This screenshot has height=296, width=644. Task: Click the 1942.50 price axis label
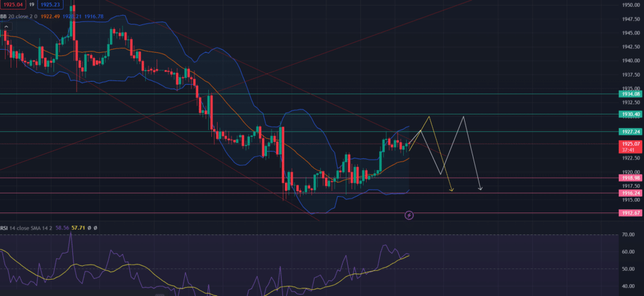631,47
